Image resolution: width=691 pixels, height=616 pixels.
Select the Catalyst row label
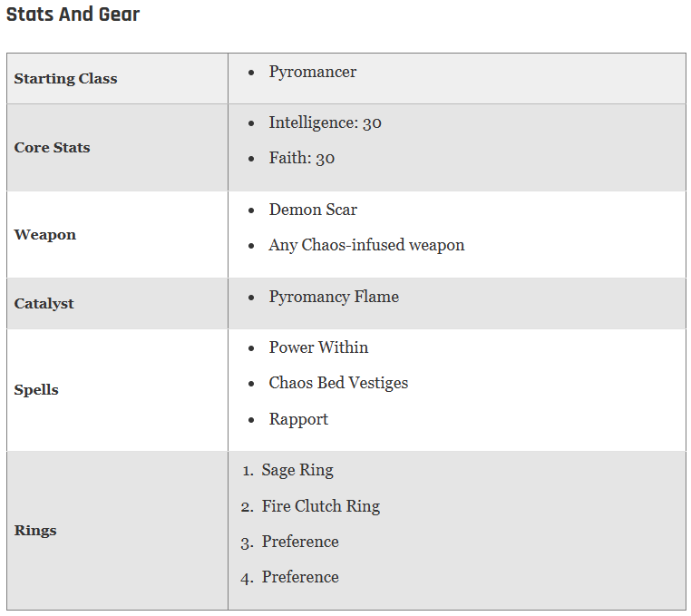point(44,304)
